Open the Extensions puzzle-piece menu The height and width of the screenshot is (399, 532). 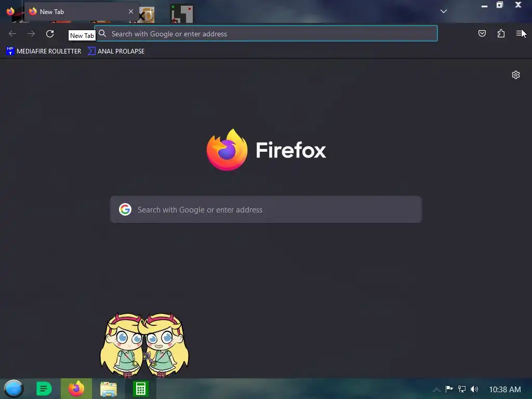501,33
